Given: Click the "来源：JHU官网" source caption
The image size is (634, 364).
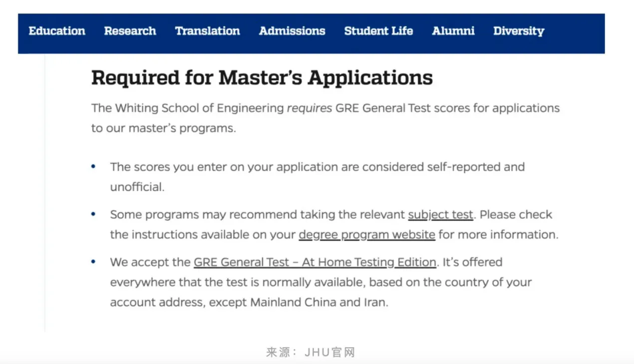Looking at the screenshot, I should [311, 353].
